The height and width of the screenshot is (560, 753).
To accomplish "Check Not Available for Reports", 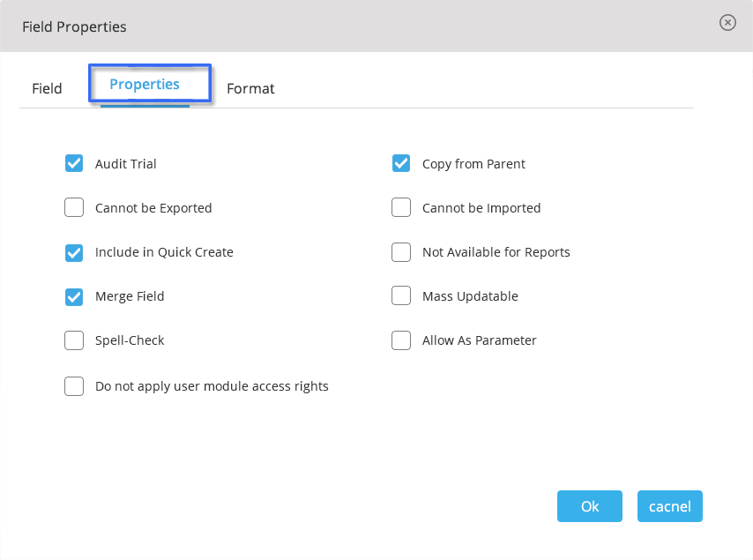I will 401,252.
